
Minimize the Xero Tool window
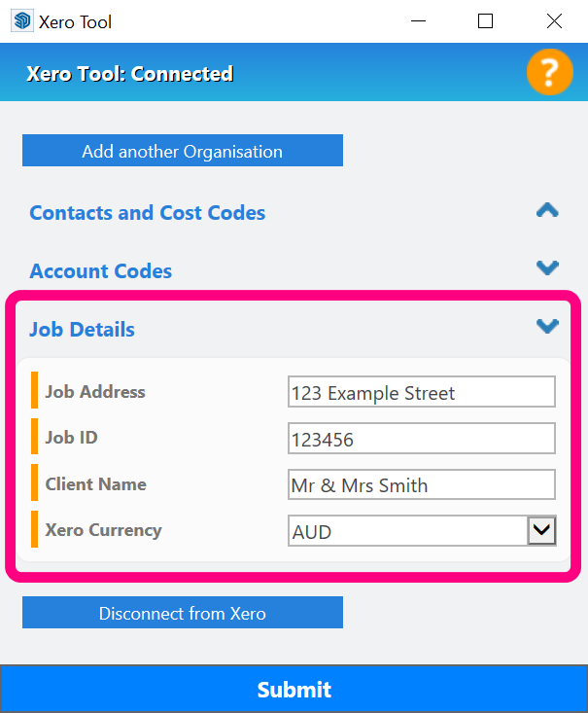tap(418, 21)
